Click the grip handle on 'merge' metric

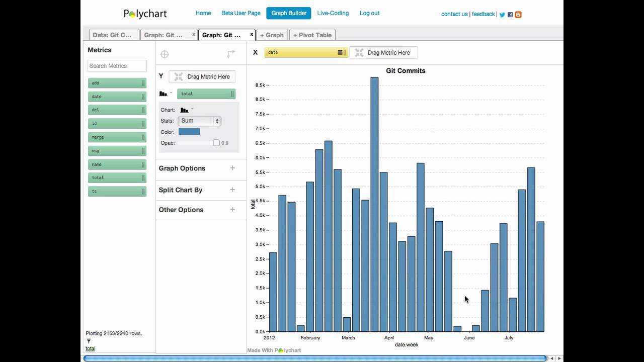(143, 137)
